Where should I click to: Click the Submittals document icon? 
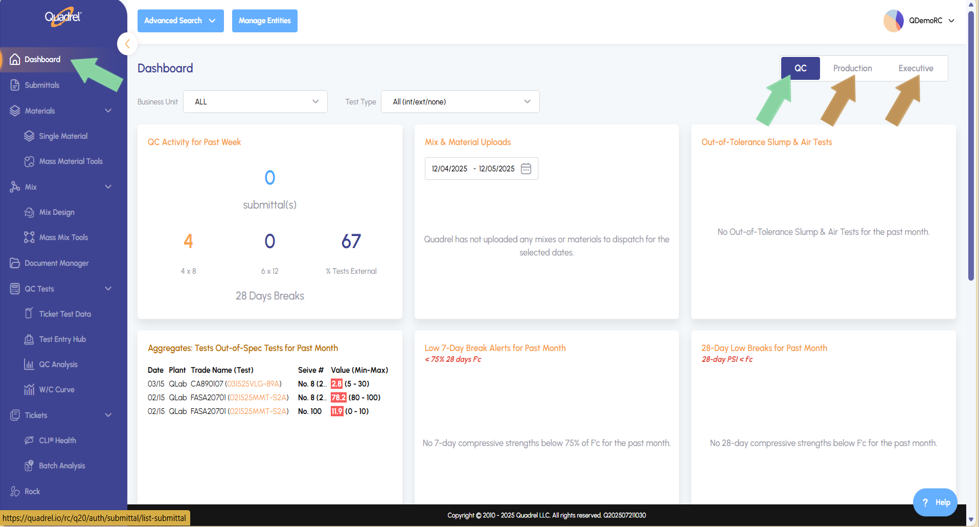(14, 85)
